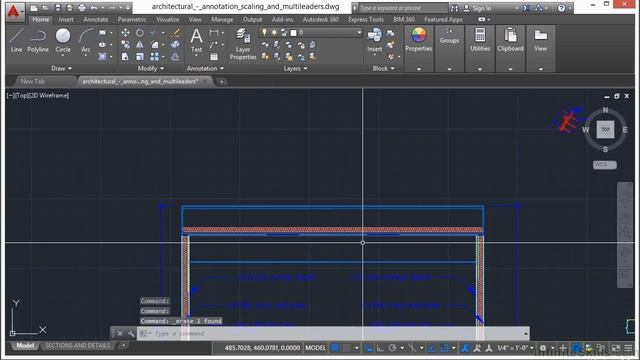The width and height of the screenshot is (640, 360).
Task: Open the multiline Text tool
Action: (196, 40)
